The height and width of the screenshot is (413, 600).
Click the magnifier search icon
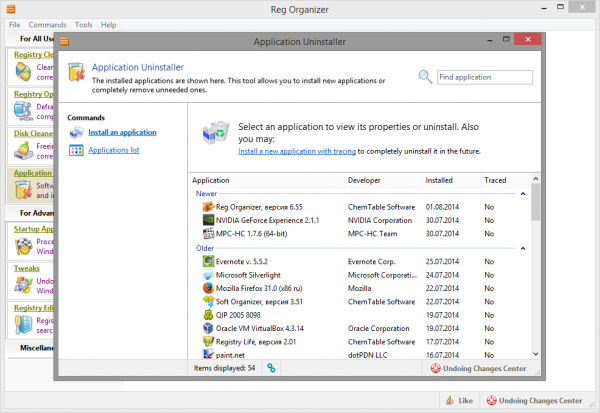[425, 77]
